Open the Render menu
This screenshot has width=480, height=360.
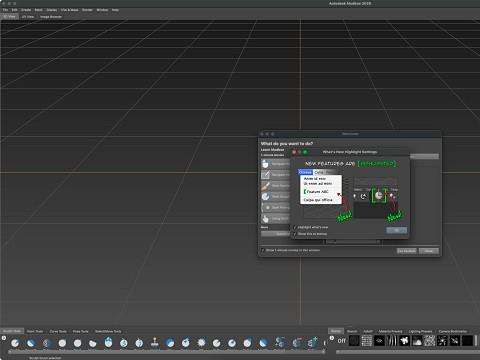tap(87, 10)
